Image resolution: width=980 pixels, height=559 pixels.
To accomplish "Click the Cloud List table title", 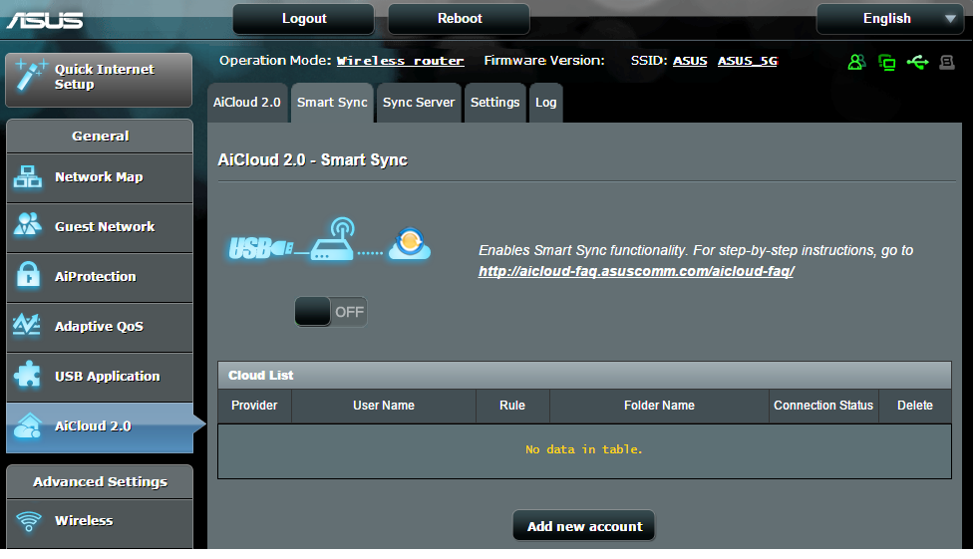I will 260,376.
